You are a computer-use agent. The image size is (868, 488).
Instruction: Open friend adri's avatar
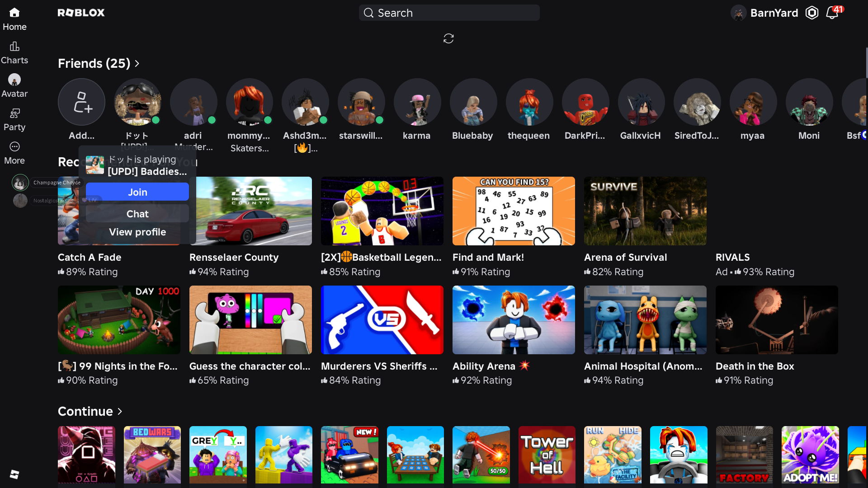[x=193, y=102]
